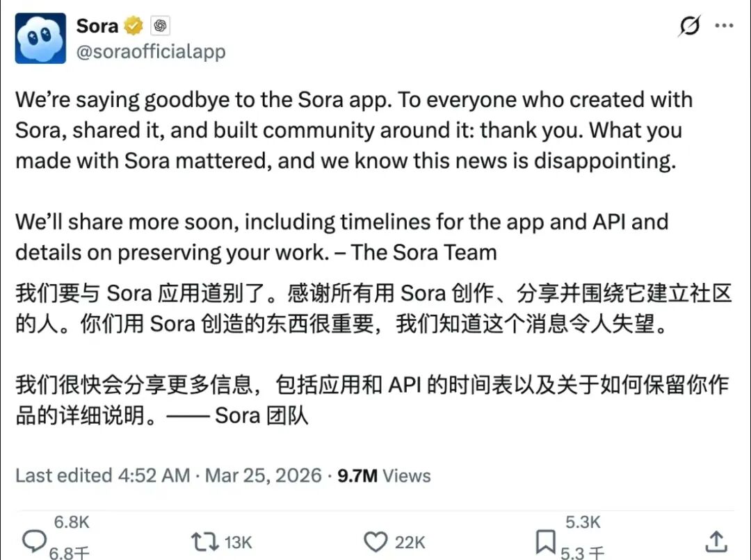The width and height of the screenshot is (751, 560).
Task: Click the Mar 25, 2026 date
Action: pyautogui.click(x=264, y=475)
